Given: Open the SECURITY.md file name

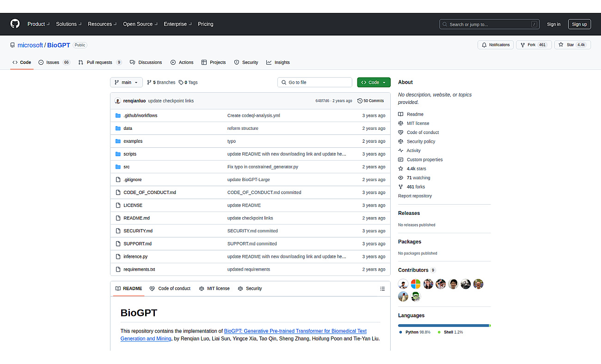Looking at the screenshot, I should click(138, 231).
